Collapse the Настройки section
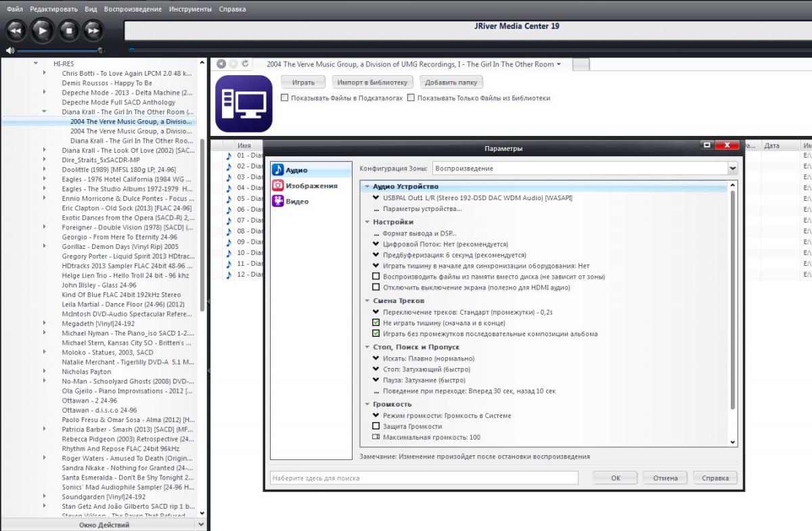 (367, 222)
